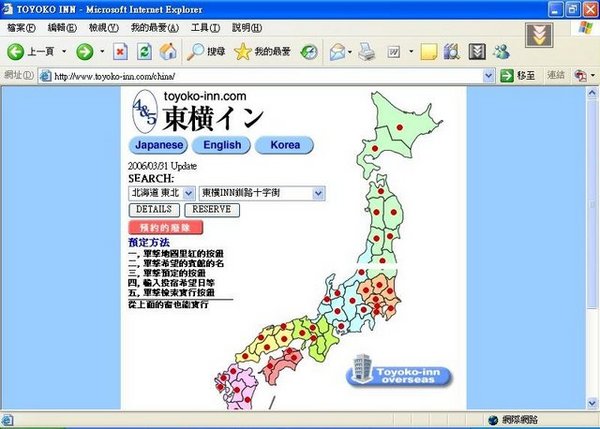Click the Internet zone globe in status bar
Screen dimensions: 600x429
tap(493, 420)
